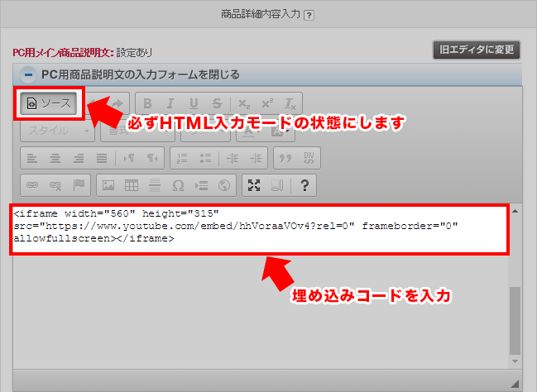Screen dimensions: 537x392
Task: Insert an anchor flag
Action: click(x=79, y=185)
